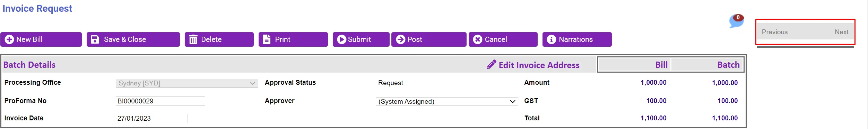Click the New Bill plus icon

point(9,39)
